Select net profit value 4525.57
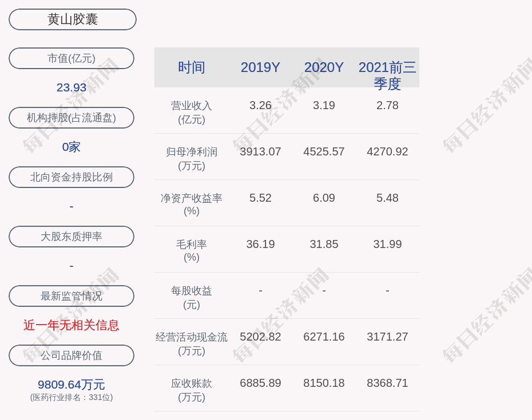532x420 pixels. point(324,151)
